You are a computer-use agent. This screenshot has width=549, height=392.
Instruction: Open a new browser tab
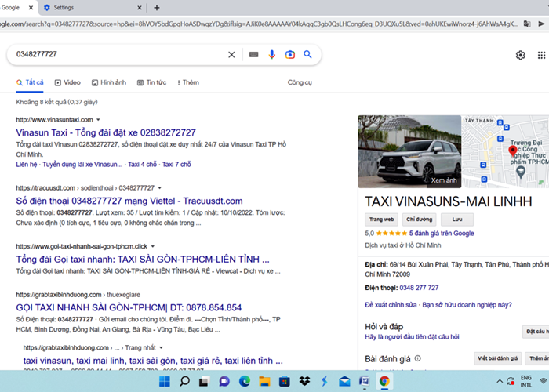point(157,8)
